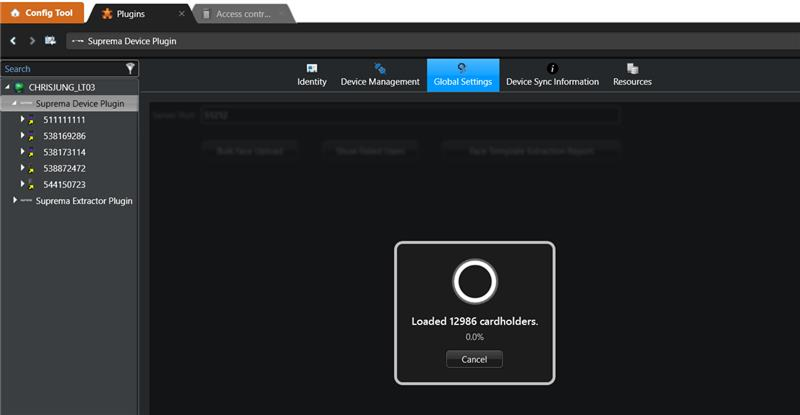This screenshot has height=415, width=800.
Task: Cancel the cardholder loading dialog
Action: click(474, 359)
